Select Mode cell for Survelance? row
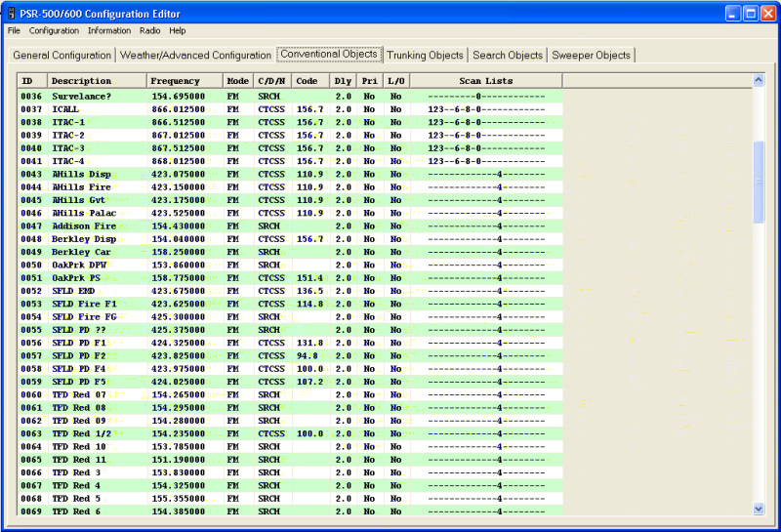 [x=237, y=97]
